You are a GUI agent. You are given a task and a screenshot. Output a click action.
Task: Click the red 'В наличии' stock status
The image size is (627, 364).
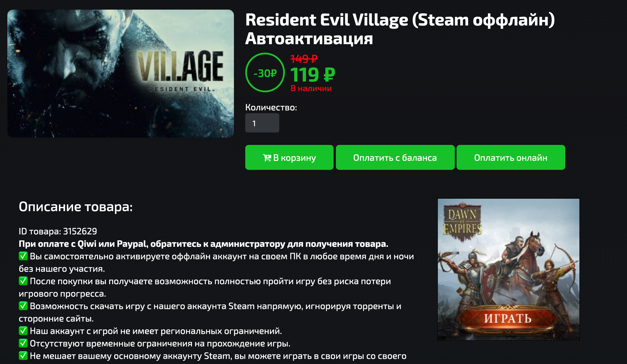[x=311, y=89]
